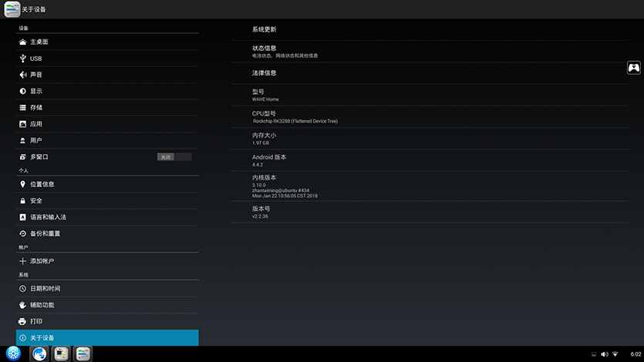The image size is (644, 362).
Task: Open 显示 display settings
Action: click(36, 91)
